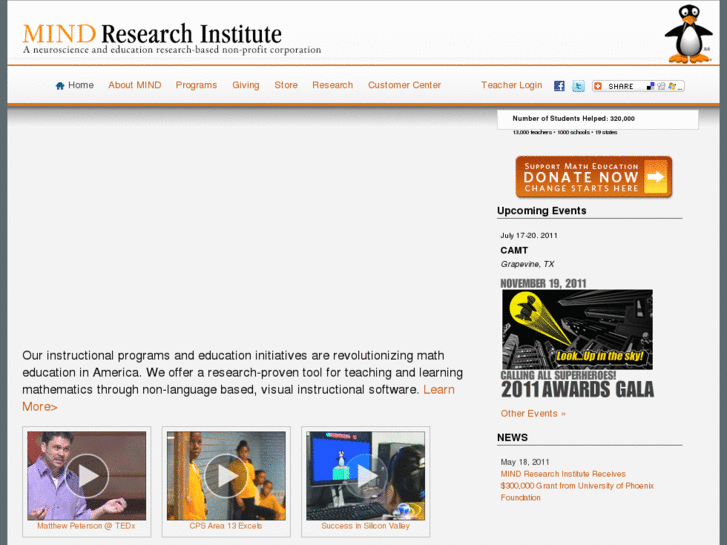This screenshot has height=545, width=727.
Task: Open the University of Phoenix grant news link
Action: pyautogui.click(x=577, y=486)
